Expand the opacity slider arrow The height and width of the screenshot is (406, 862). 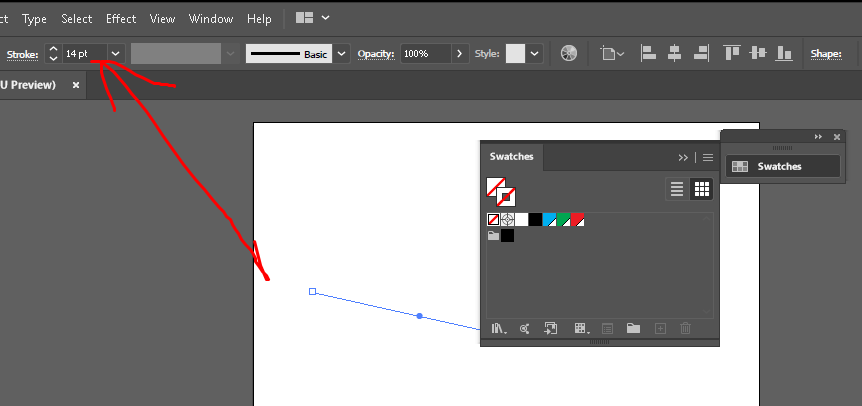[x=460, y=54]
